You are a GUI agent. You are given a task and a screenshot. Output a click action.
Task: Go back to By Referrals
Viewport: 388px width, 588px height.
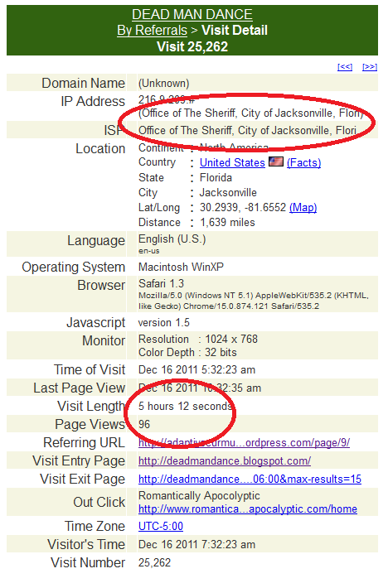pos(152,31)
